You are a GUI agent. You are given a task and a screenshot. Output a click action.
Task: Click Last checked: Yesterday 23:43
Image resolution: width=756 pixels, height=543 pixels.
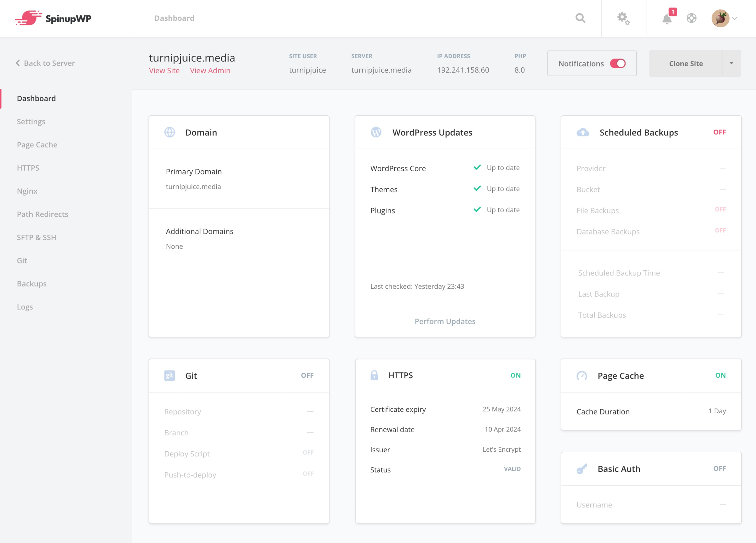click(417, 286)
